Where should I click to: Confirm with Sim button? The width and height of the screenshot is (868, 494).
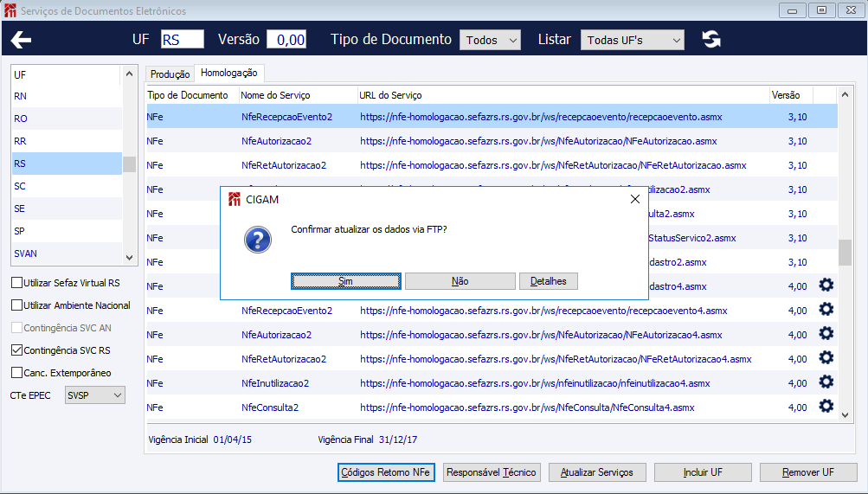point(346,281)
